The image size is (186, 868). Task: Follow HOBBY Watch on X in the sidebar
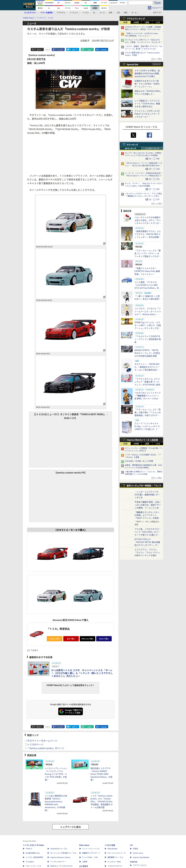click(133, 135)
